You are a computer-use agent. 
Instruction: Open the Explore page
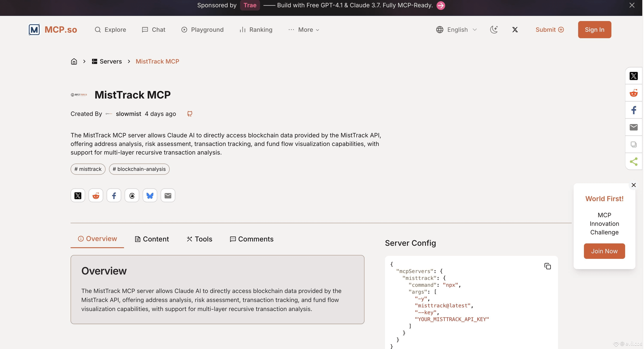click(110, 30)
